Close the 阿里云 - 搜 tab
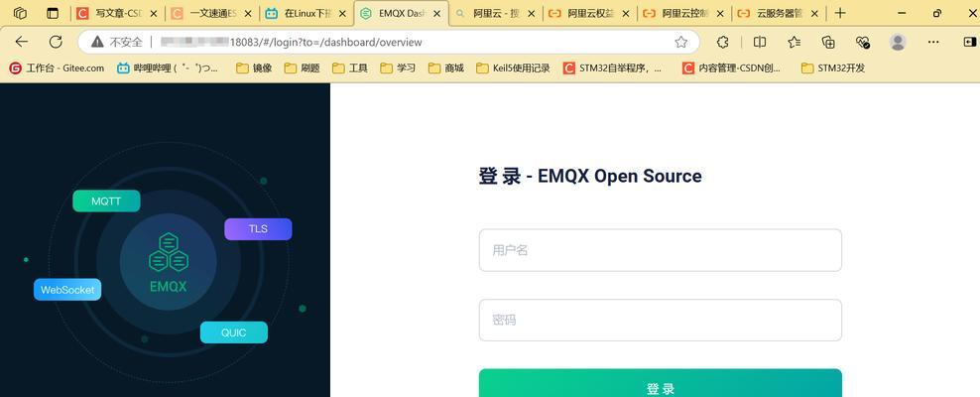Viewport: 980px width, 397px height. click(x=532, y=13)
